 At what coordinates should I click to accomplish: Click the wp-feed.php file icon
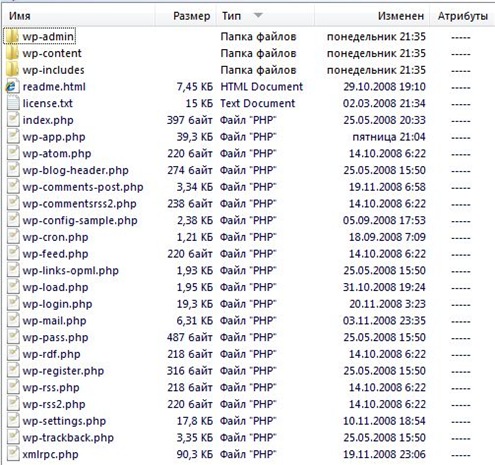[13, 254]
